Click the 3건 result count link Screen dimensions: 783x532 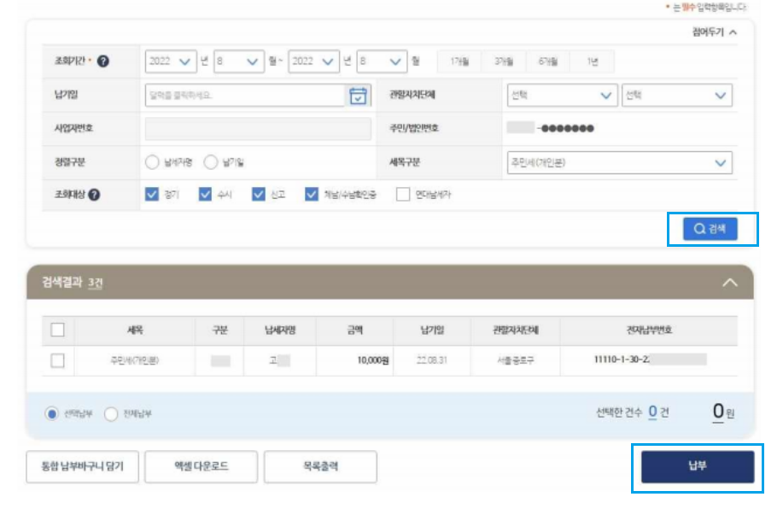tap(95, 284)
